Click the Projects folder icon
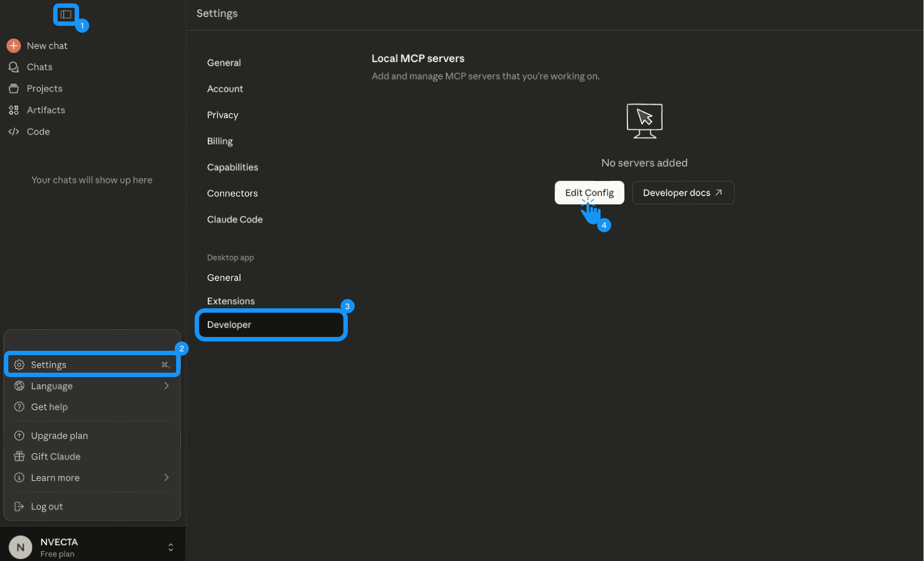 [x=14, y=88]
